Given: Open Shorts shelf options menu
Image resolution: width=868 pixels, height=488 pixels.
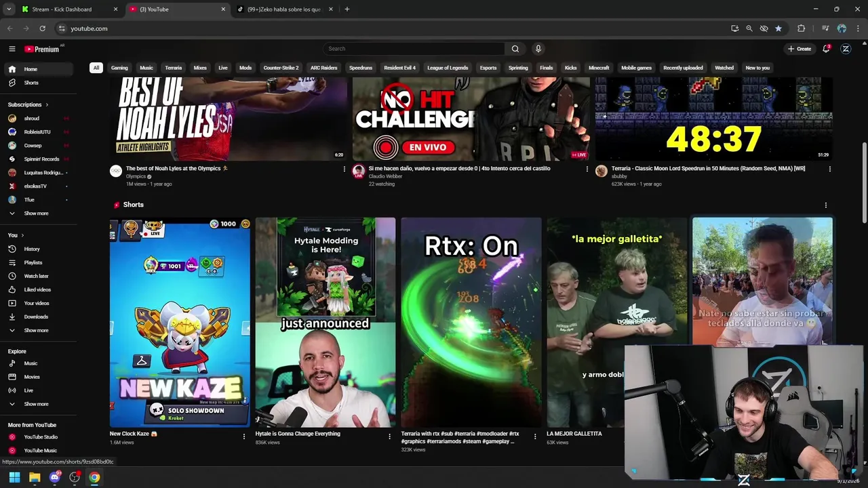Looking at the screenshot, I should (x=825, y=205).
